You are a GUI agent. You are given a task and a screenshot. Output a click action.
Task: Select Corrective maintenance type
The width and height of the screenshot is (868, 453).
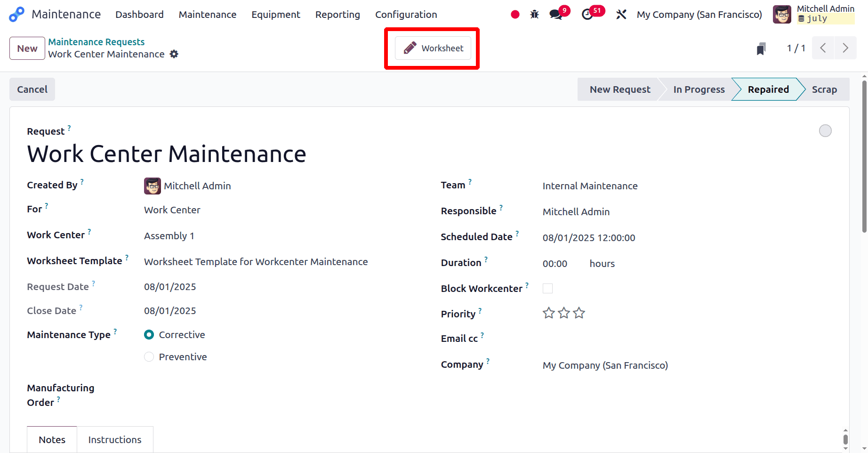click(149, 335)
